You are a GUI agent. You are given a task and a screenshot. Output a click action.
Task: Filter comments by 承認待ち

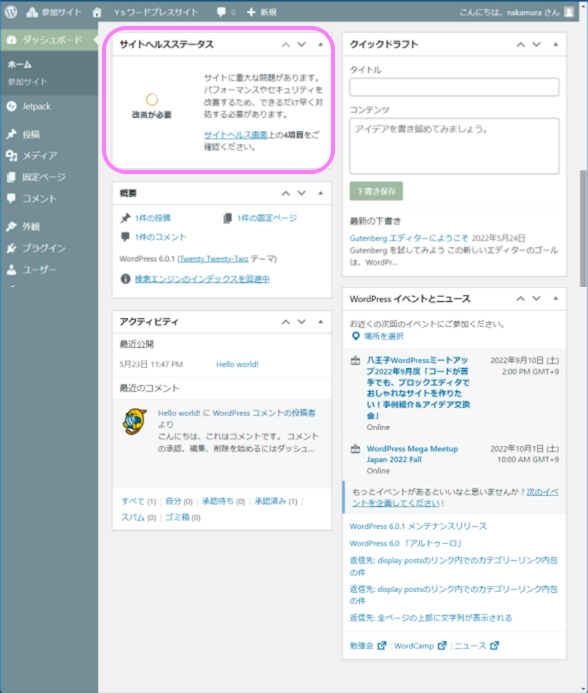click(218, 501)
